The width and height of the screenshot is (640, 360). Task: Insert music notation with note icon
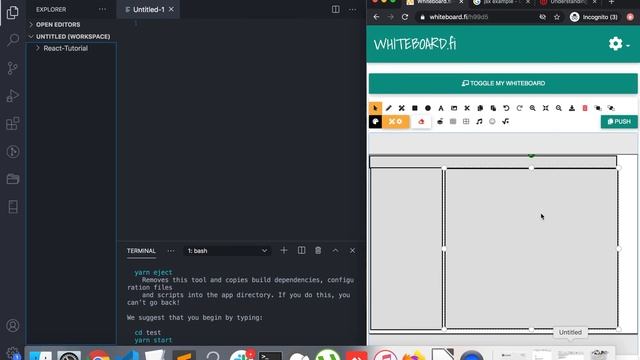479,122
